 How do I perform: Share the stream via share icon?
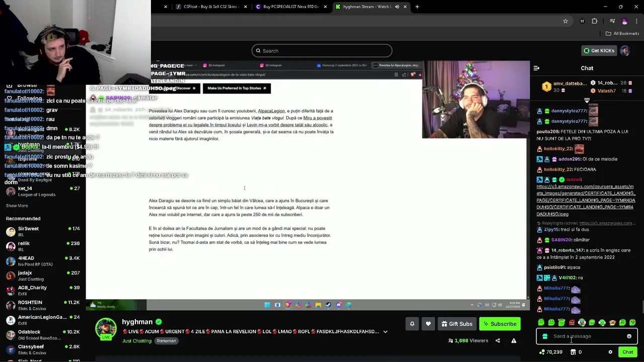pos(498,341)
